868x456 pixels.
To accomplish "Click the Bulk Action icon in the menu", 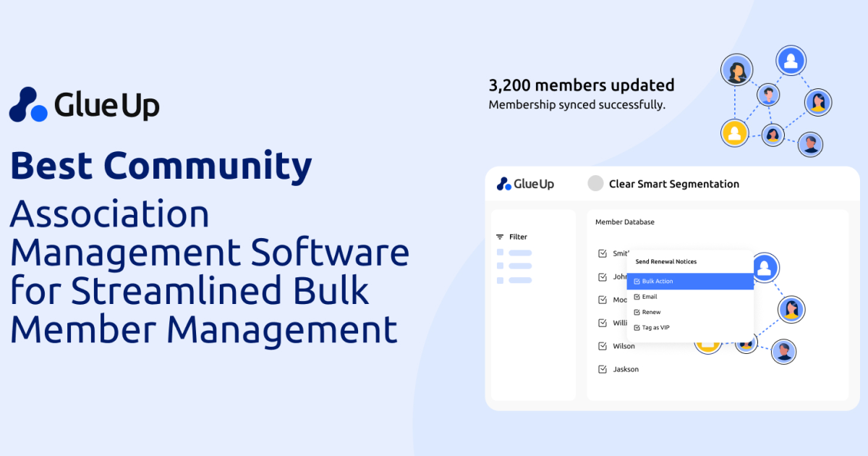I will pos(637,281).
